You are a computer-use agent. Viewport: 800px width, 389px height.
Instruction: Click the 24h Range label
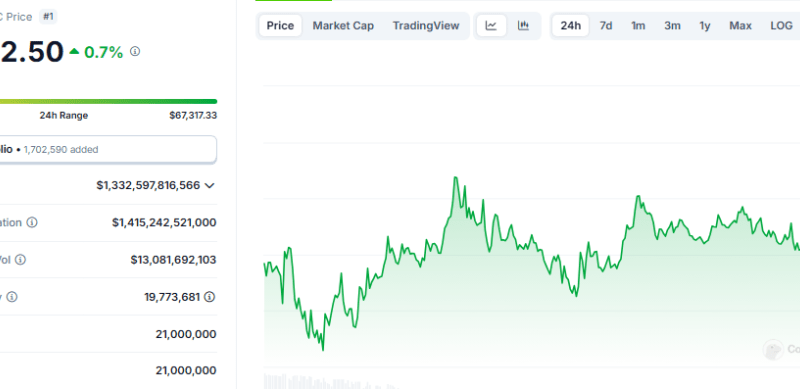point(64,116)
